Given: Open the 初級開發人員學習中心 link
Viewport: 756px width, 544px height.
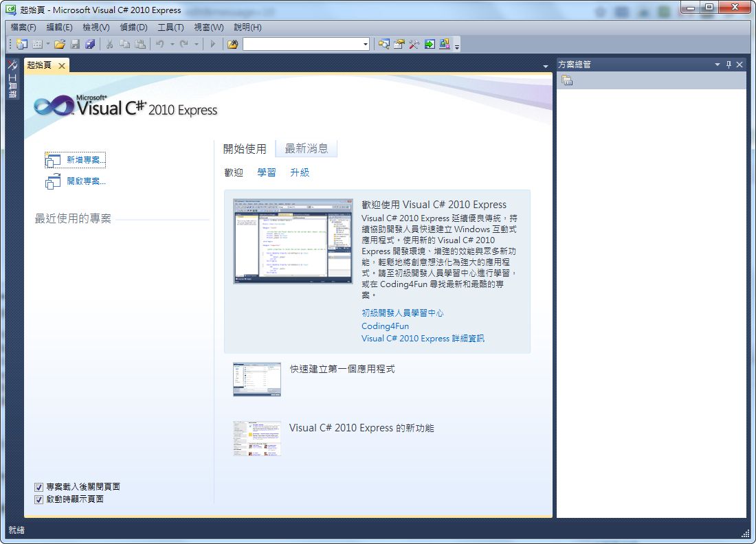Looking at the screenshot, I should click(x=403, y=313).
